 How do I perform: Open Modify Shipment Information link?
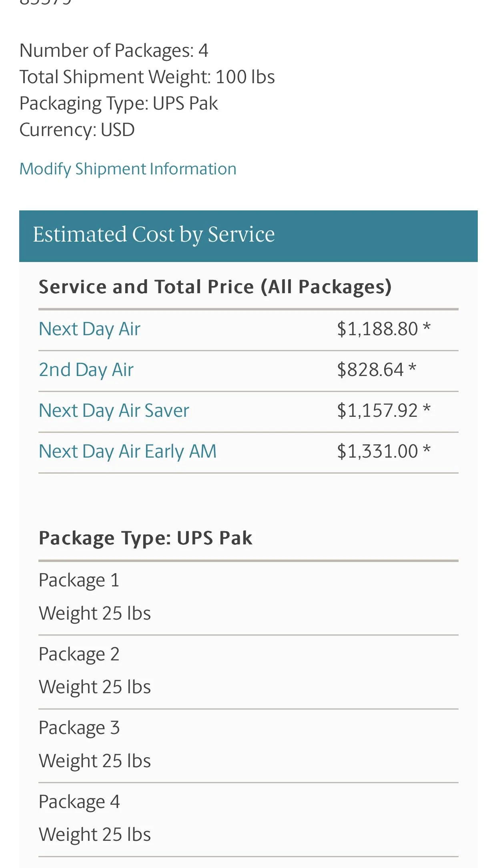point(128,169)
